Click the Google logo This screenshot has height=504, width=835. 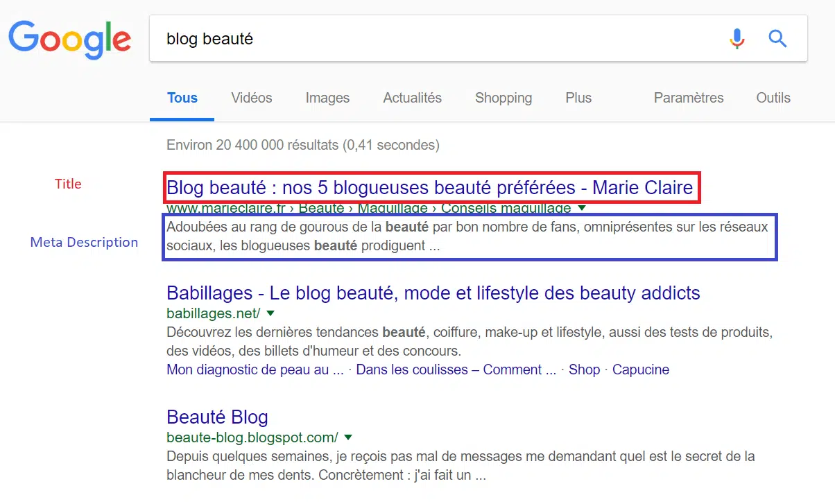click(x=69, y=39)
